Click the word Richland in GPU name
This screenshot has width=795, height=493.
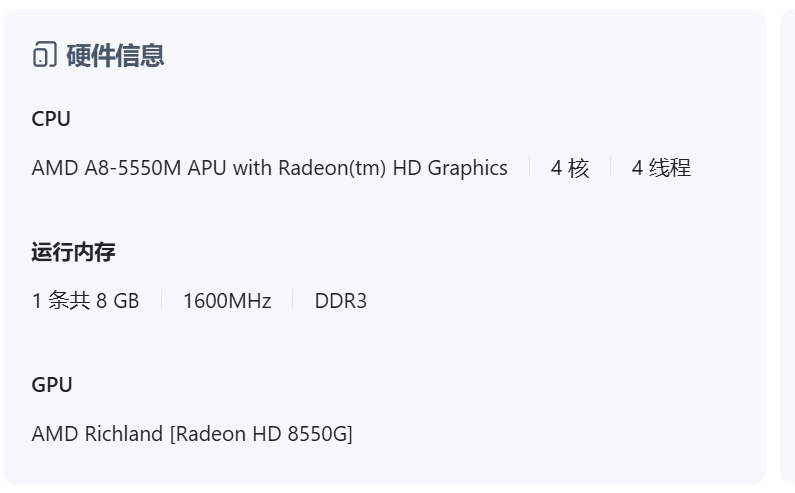124,434
